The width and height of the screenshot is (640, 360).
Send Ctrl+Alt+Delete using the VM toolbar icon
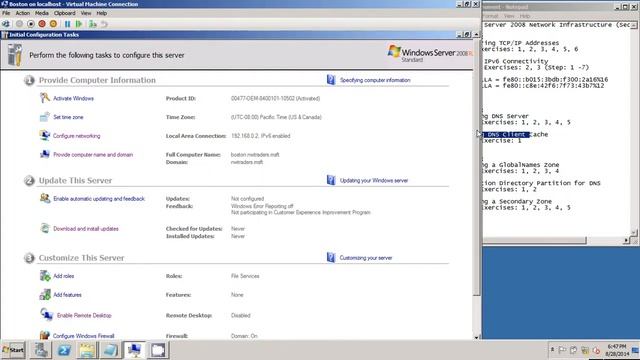(x=6, y=24)
